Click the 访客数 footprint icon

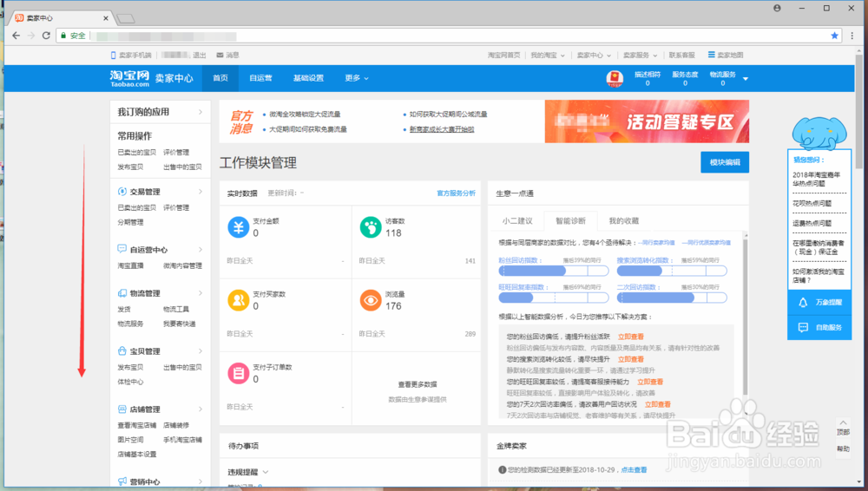(371, 227)
